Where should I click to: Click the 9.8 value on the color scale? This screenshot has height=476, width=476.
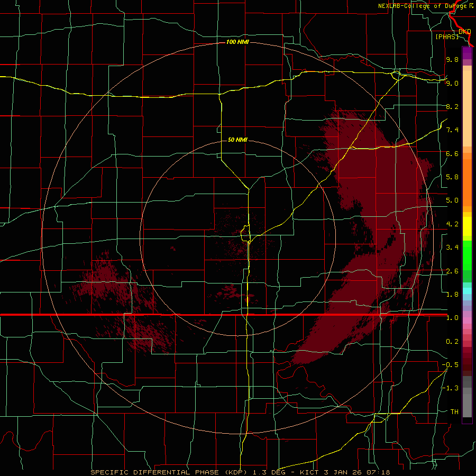[x=452, y=59]
